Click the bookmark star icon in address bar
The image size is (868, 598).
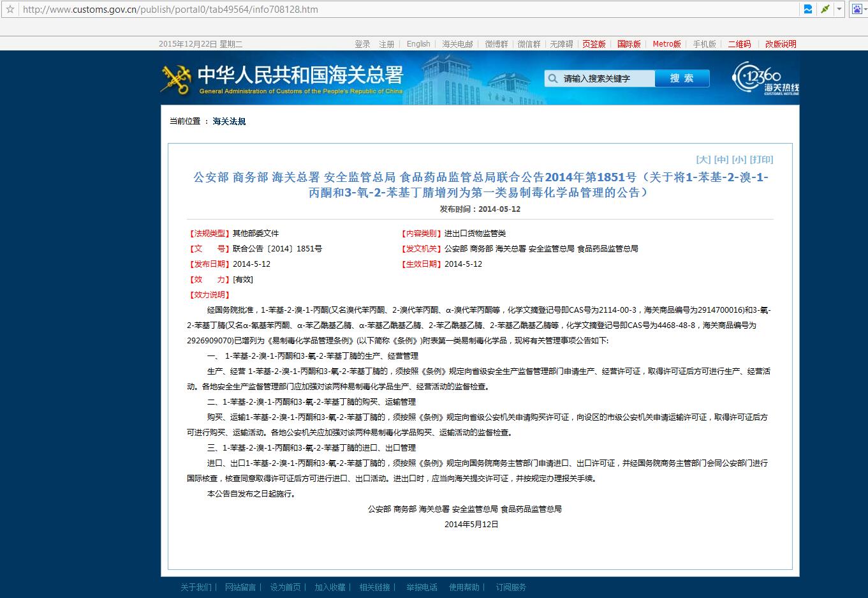coord(10,10)
